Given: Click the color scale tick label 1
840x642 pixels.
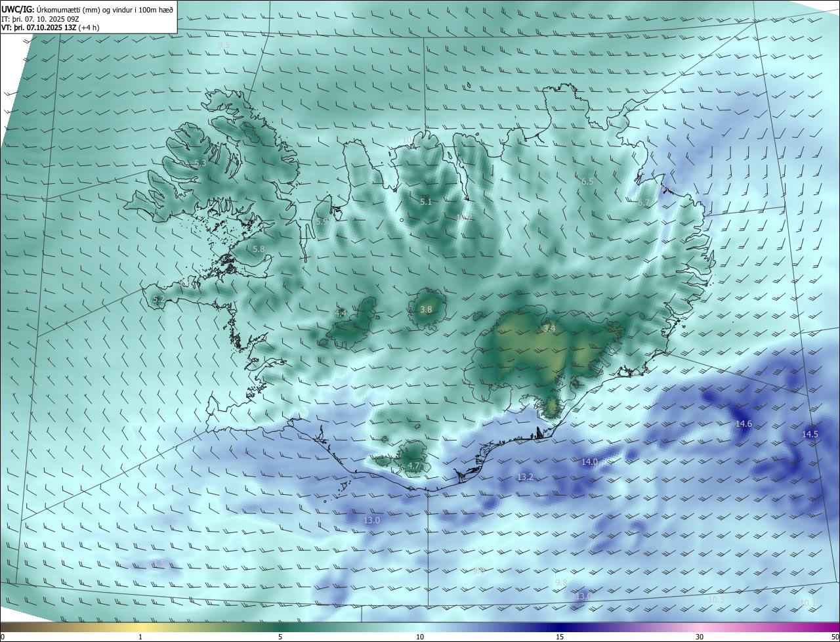Looking at the screenshot, I should pyautogui.click(x=140, y=637).
